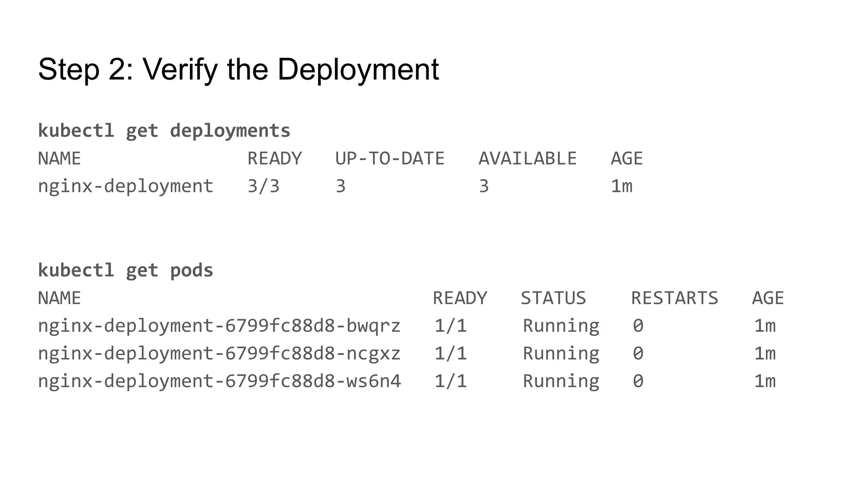868x488 pixels.
Task: Click the NAME header in the pods table
Action: [x=59, y=298]
